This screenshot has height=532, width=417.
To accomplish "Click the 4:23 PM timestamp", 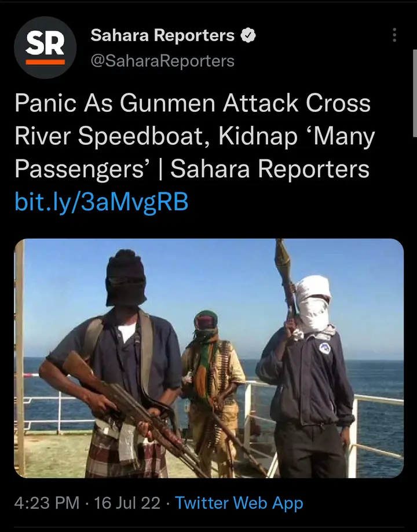I will (47, 503).
